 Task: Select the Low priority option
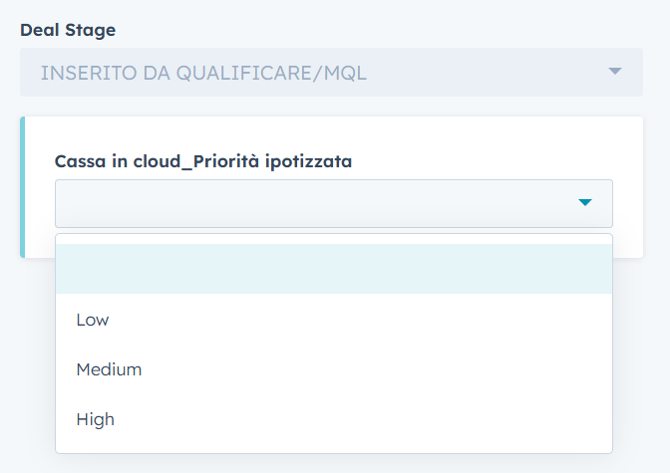[x=93, y=320]
